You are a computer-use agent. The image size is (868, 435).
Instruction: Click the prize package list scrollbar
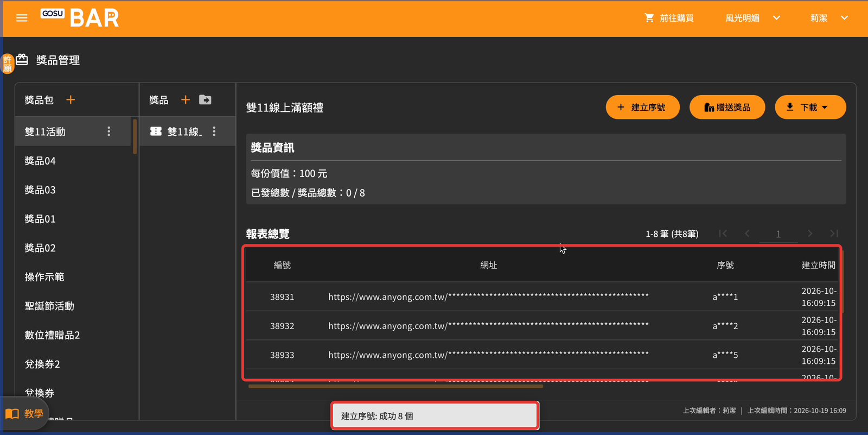tap(135, 136)
